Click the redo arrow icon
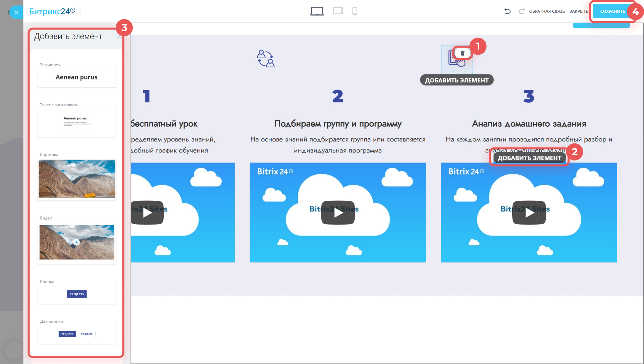Image resolution: width=644 pixels, height=364 pixels. pos(522,11)
